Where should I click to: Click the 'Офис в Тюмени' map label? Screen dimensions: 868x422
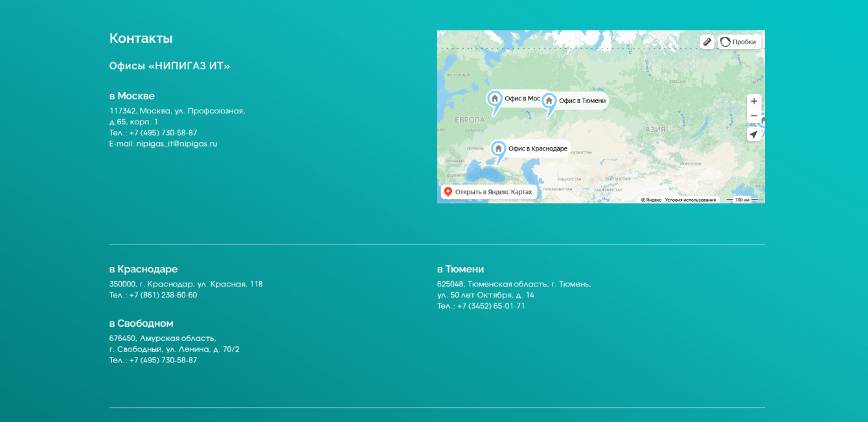point(582,101)
